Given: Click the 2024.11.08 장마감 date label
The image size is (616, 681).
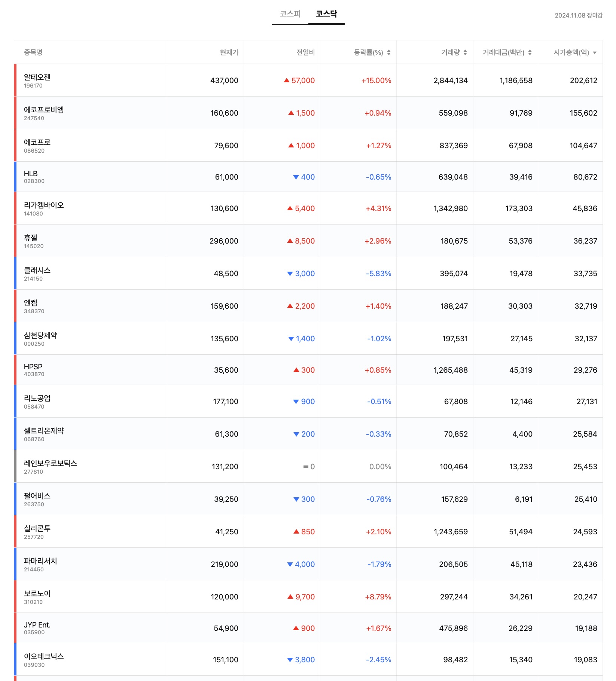Looking at the screenshot, I should [579, 15].
